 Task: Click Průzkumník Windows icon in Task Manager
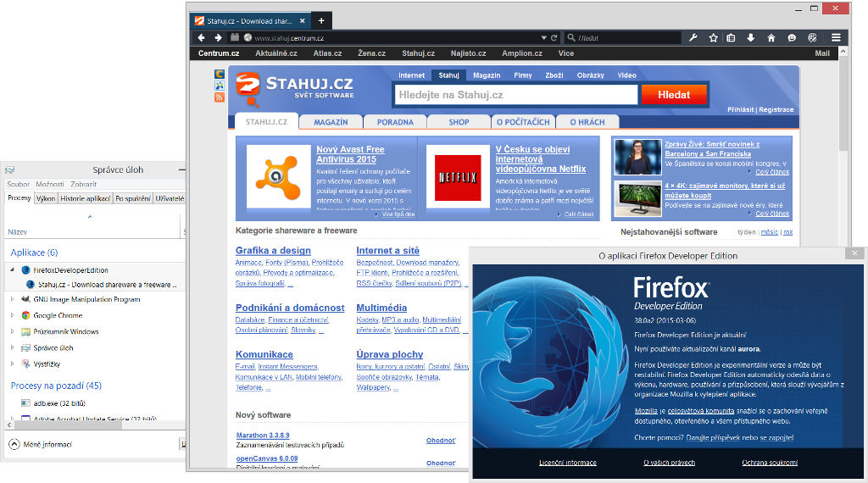[25, 331]
